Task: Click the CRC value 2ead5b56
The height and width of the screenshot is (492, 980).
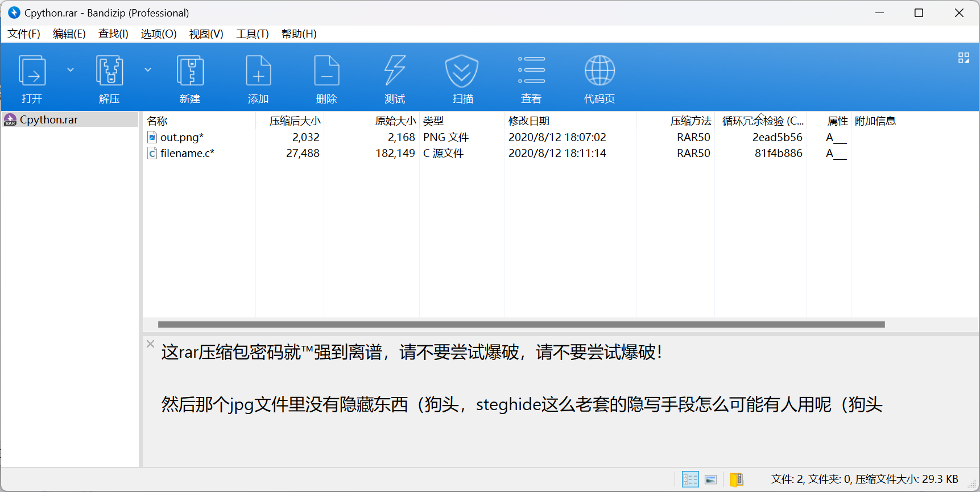Action: click(777, 137)
